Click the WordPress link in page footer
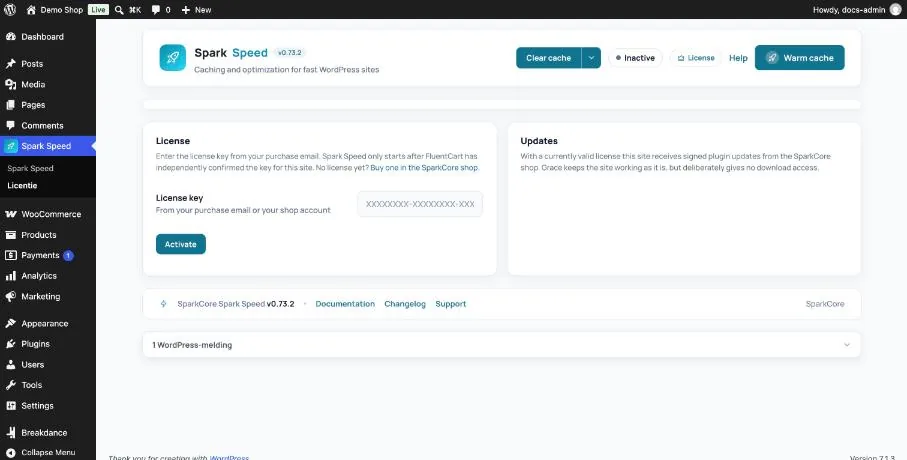 pyautogui.click(x=229, y=458)
